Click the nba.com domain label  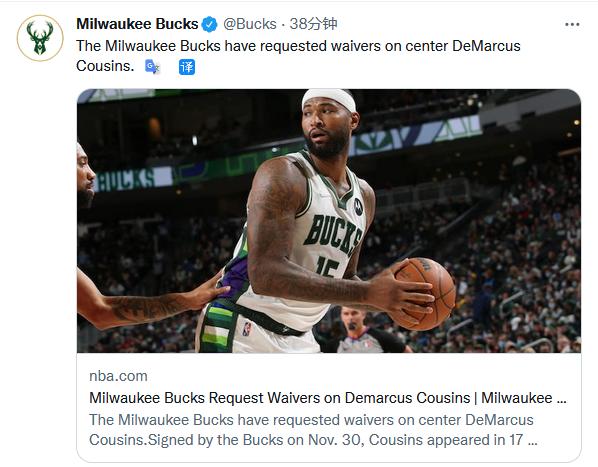pos(118,376)
